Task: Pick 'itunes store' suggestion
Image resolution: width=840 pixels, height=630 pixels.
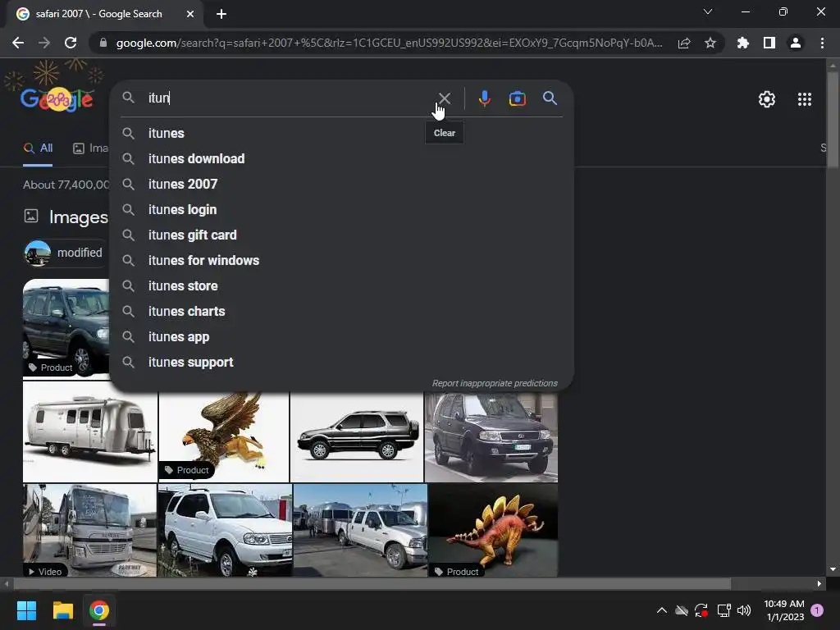Action: [x=341, y=286]
